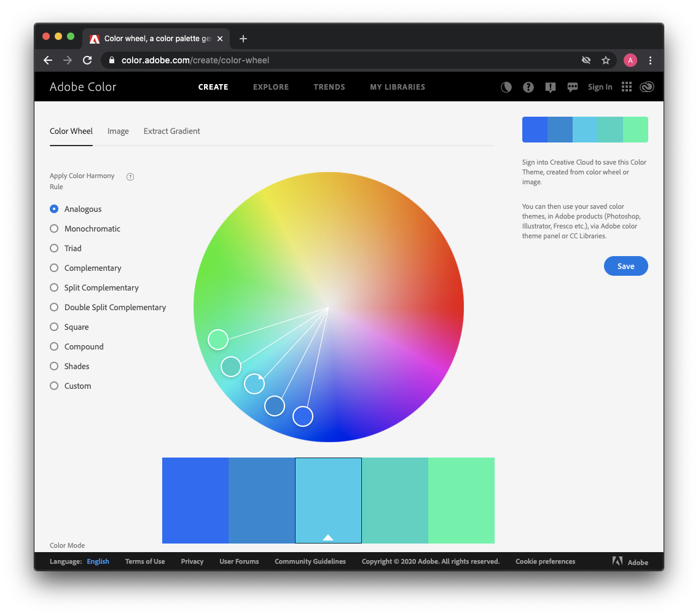Change language via English link

[98, 562]
